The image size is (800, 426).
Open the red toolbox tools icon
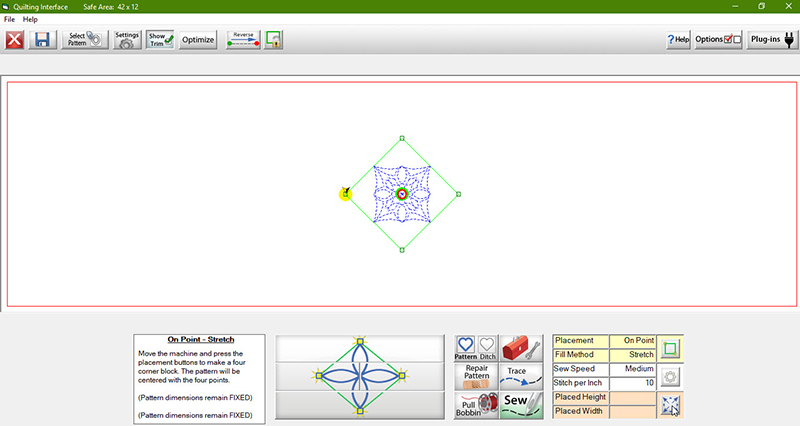[521, 348]
